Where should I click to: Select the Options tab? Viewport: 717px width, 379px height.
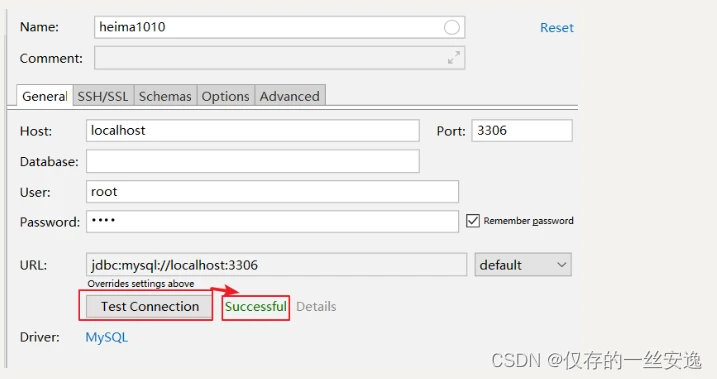[225, 96]
